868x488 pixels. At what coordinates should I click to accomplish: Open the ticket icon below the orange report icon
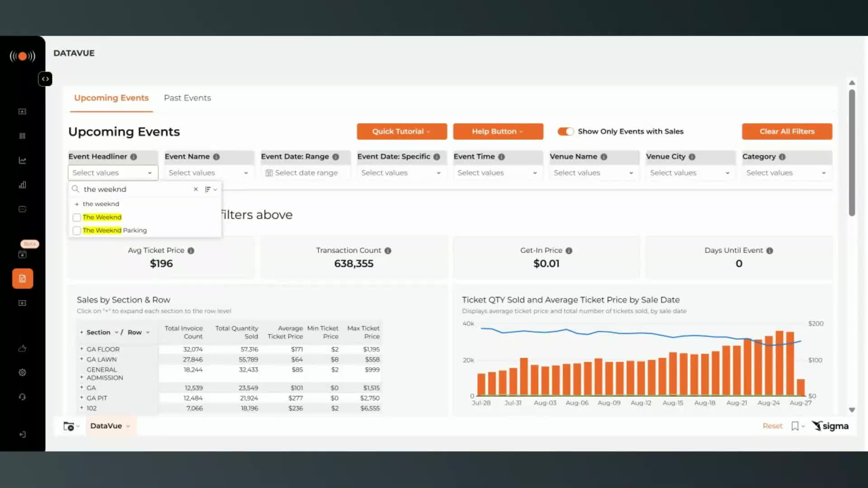pos(22,303)
